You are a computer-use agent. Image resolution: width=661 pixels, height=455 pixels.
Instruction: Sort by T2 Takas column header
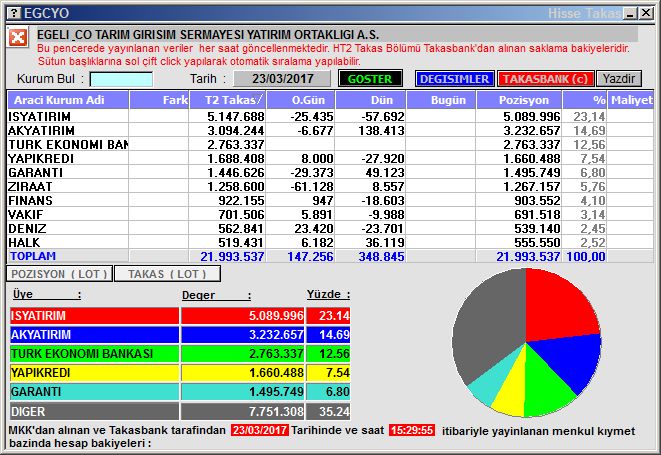[228, 100]
